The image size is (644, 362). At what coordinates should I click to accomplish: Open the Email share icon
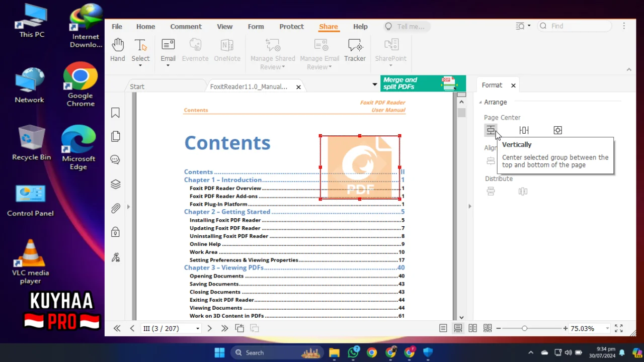[168, 45]
